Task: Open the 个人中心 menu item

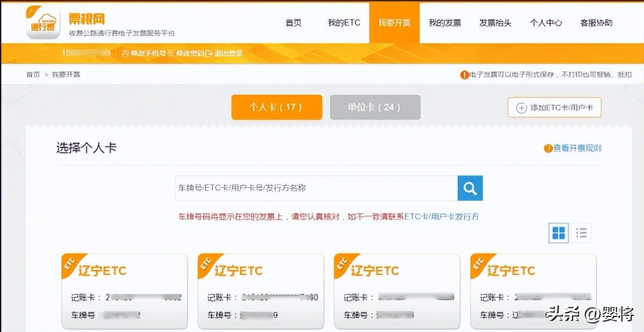Action: pyautogui.click(x=546, y=23)
